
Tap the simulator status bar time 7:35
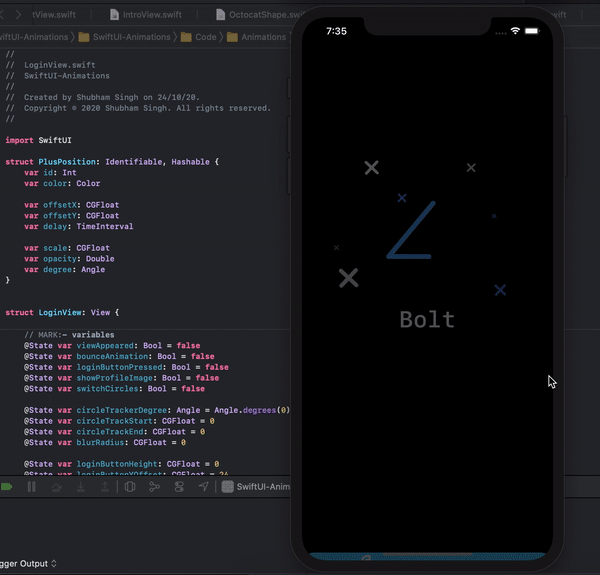(x=336, y=31)
